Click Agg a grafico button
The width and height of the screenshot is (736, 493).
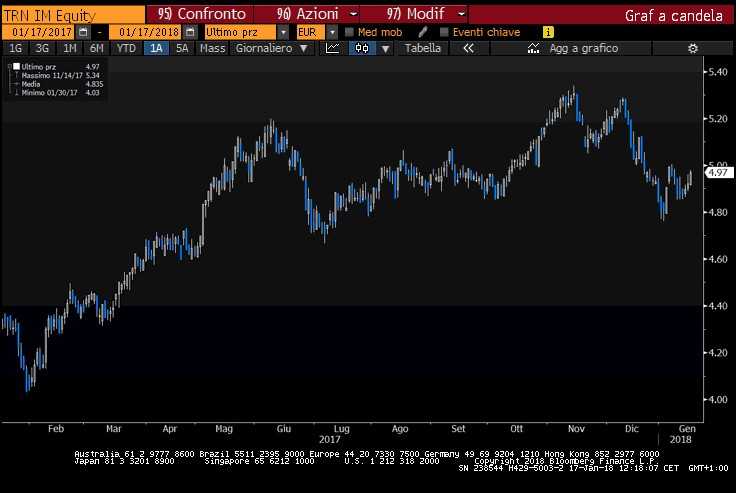[571, 48]
